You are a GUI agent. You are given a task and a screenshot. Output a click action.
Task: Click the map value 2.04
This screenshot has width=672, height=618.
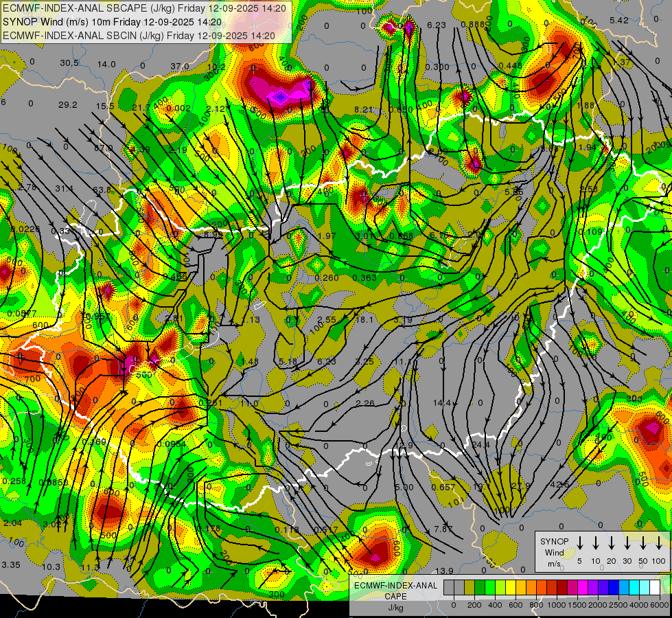click(x=12, y=523)
